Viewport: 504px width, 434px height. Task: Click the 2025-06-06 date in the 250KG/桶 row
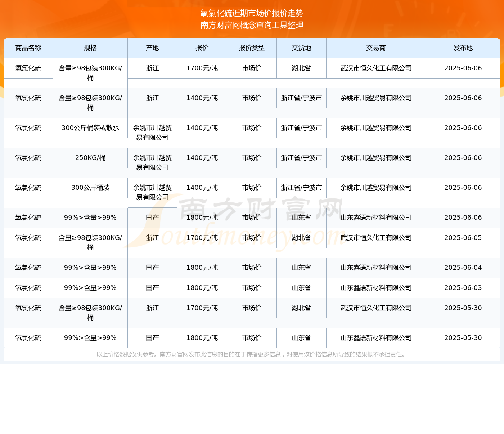[463, 158]
